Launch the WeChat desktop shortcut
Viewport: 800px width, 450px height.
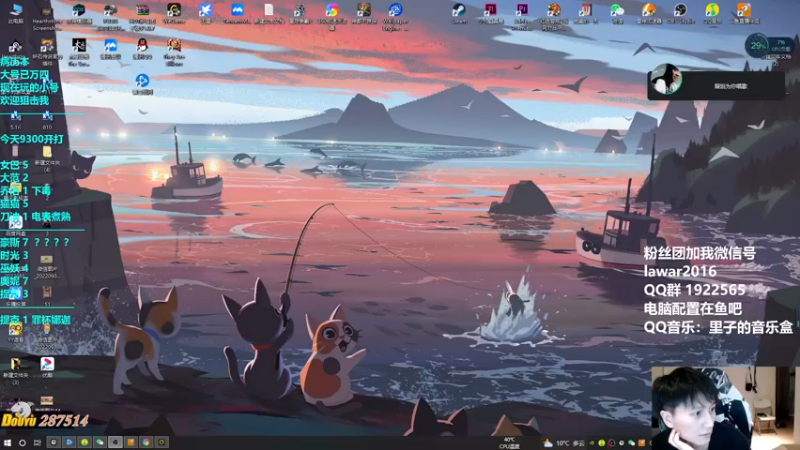[617, 13]
